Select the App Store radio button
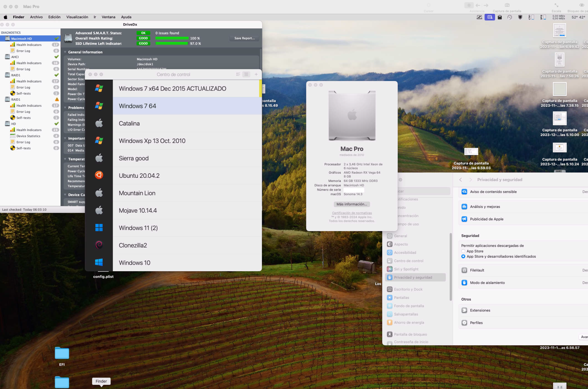588x389 pixels. coord(463,251)
